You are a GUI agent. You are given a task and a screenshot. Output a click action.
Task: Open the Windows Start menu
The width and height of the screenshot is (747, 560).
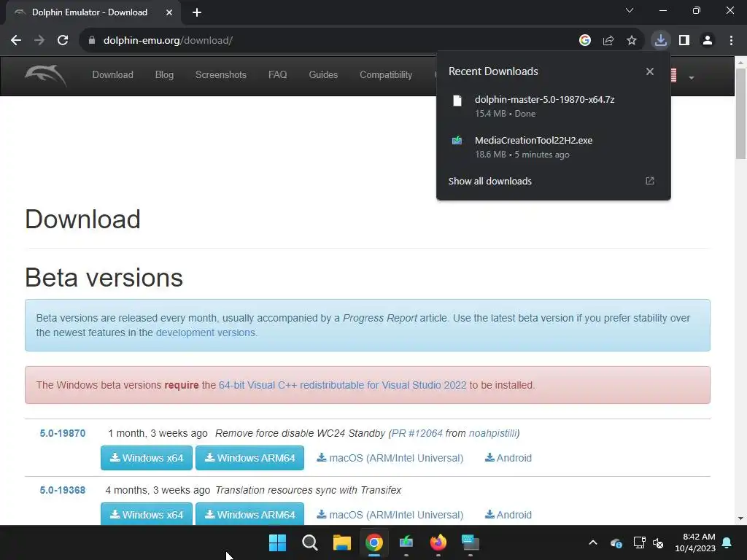(277, 542)
